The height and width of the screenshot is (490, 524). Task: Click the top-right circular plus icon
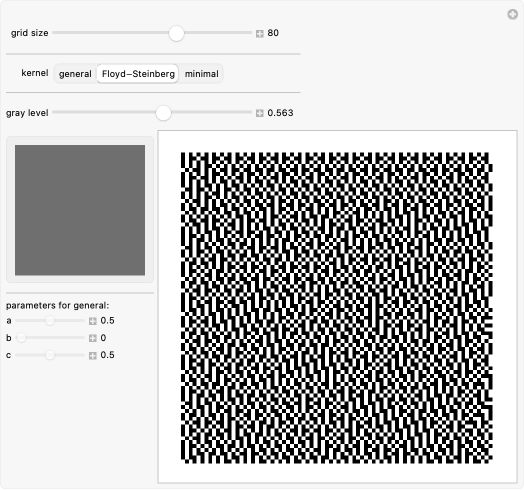click(512, 14)
